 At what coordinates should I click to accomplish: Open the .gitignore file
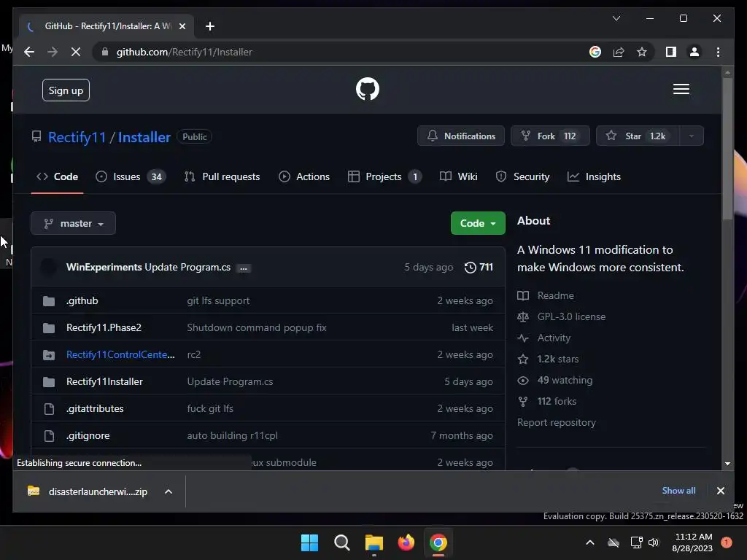tap(88, 436)
